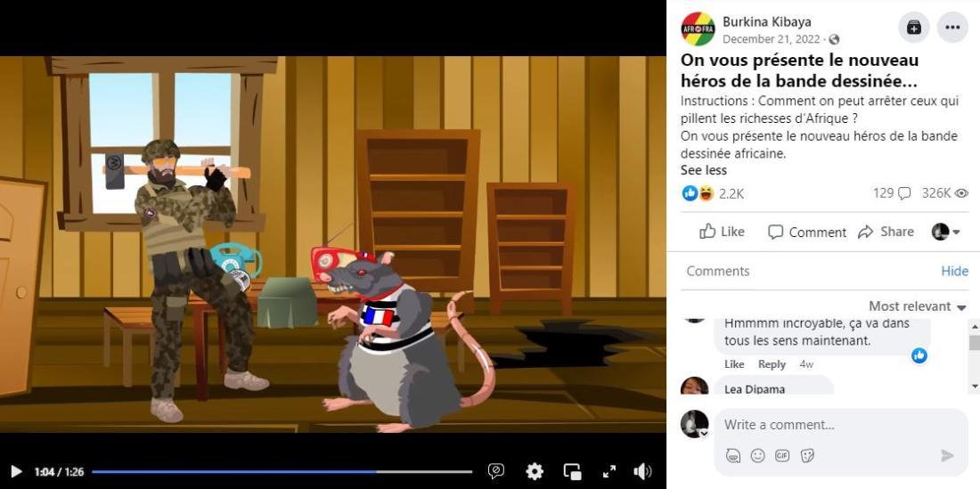Image resolution: width=980 pixels, height=489 pixels.
Task: Open video settings gear
Action: point(535,471)
